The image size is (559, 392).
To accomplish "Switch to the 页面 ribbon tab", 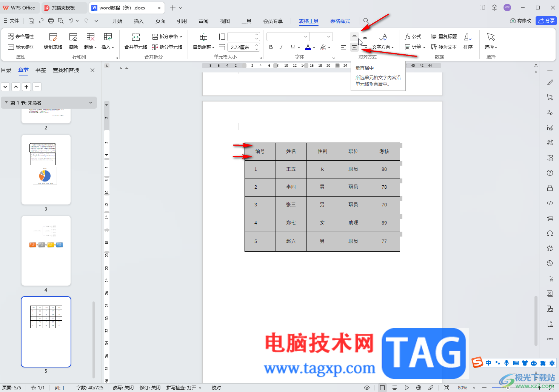I will click(x=160, y=21).
